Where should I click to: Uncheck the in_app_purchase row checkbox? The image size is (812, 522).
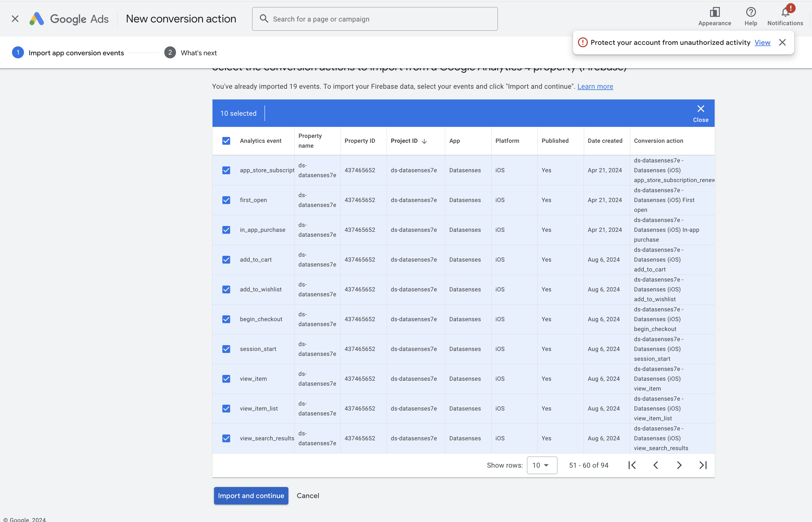226,230
